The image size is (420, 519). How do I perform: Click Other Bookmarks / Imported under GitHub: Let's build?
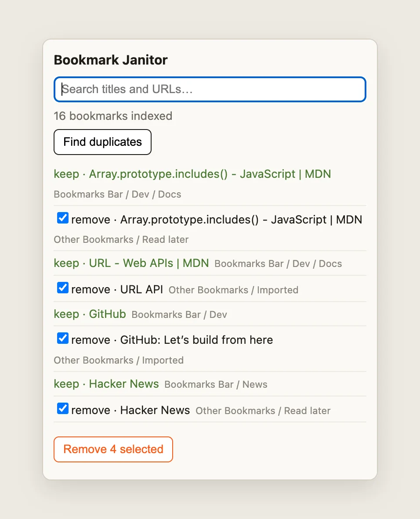pyautogui.click(x=119, y=360)
